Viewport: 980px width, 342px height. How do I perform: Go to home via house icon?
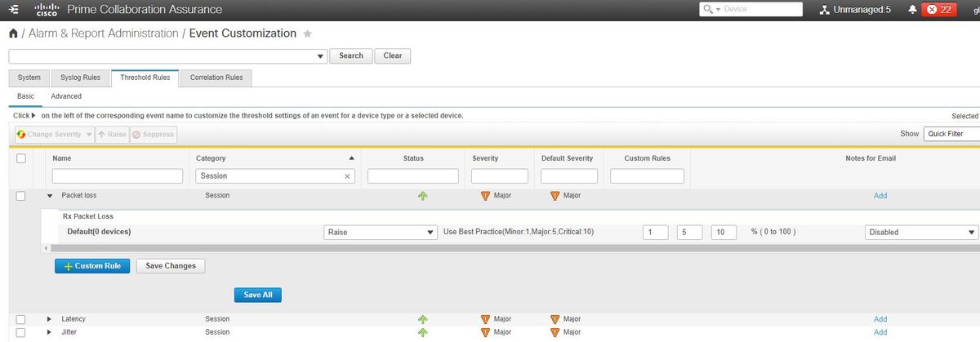pos(13,34)
